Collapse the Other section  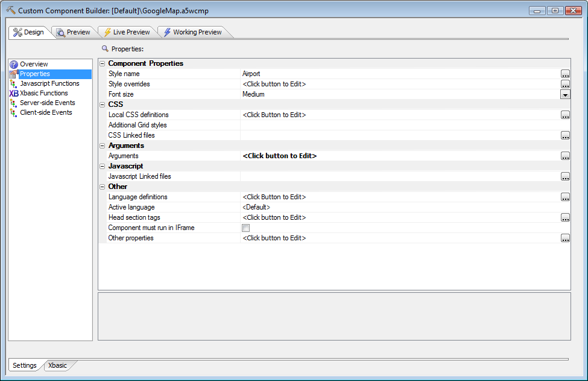(x=102, y=187)
